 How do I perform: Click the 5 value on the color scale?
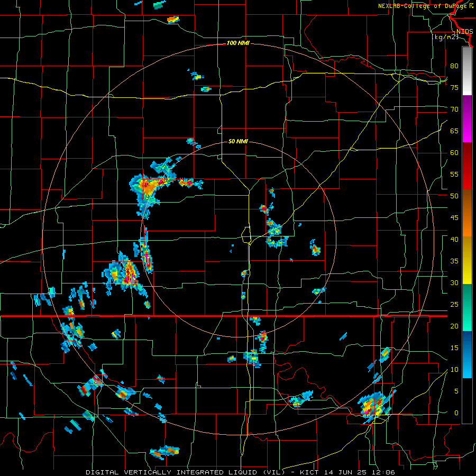(x=456, y=391)
